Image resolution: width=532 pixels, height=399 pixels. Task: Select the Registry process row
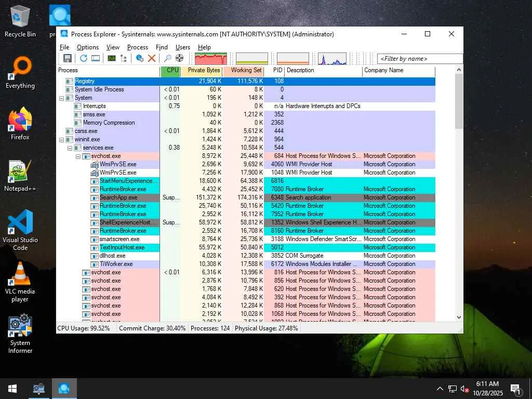point(246,81)
